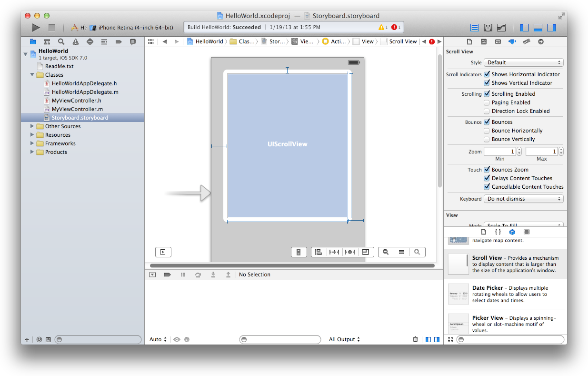Viewport: 588px width, 376px height.
Task: Hide the right utilities pane
Action: (x=551, y=28)
